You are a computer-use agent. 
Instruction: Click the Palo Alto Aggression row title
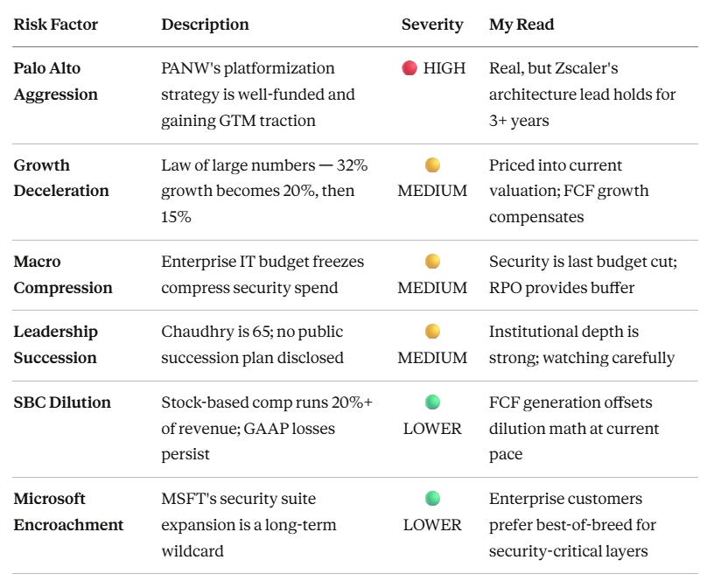pyautogui.click(x=55, y=81)
